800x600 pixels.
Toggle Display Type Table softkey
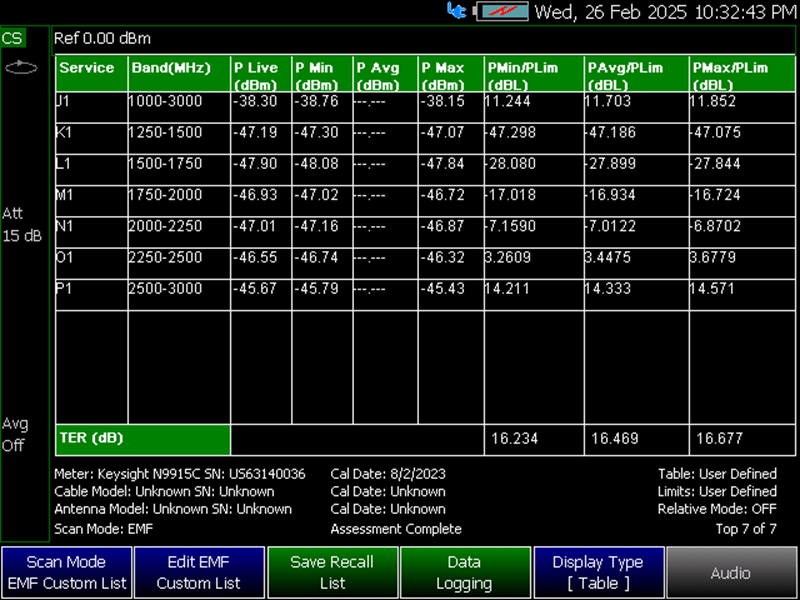point(598,572)
